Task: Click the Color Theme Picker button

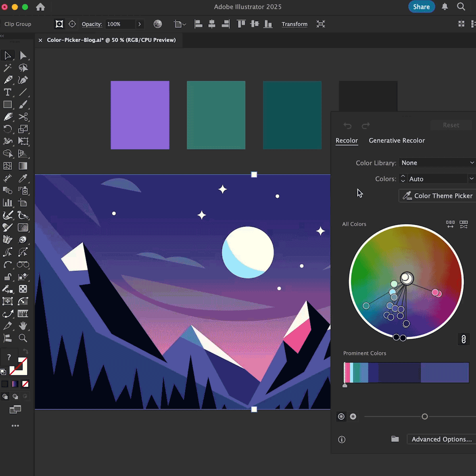Action: 438,196
